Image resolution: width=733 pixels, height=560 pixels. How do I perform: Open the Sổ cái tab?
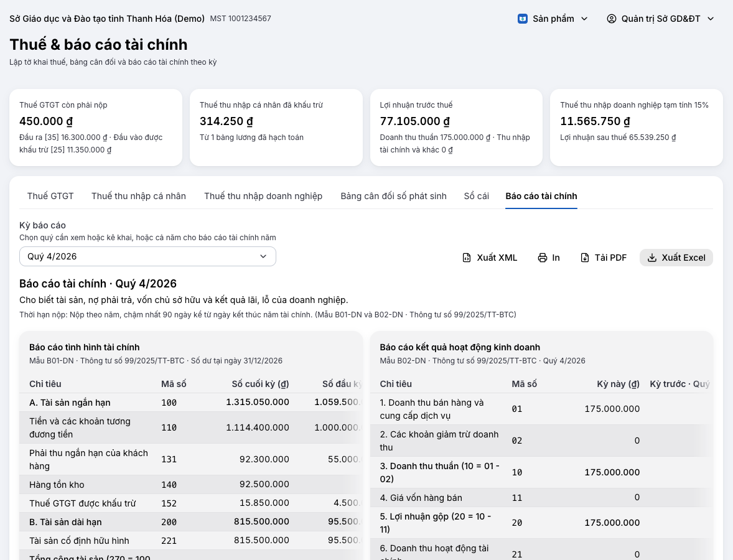point(477,196)
